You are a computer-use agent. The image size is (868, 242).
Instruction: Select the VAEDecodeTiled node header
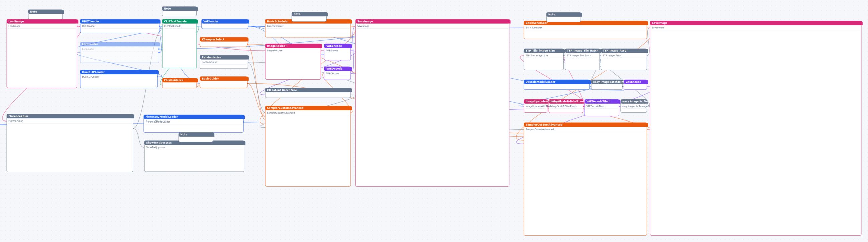(x=602, y=101)
